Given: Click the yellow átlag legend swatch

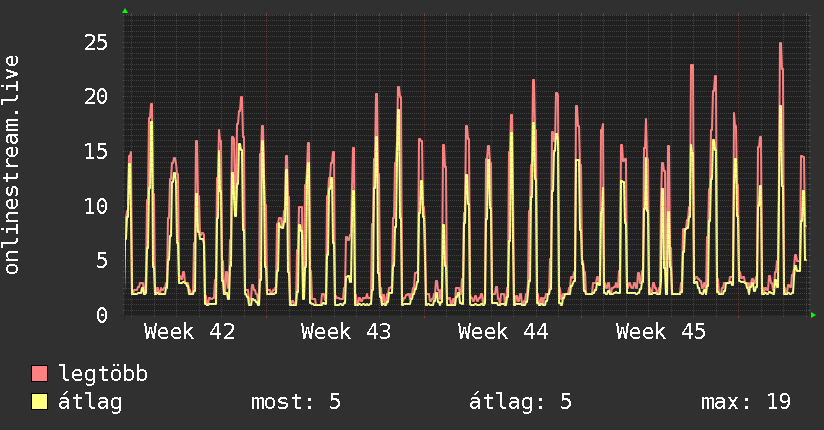Looking at the screenshot, I should pos(39,401).
